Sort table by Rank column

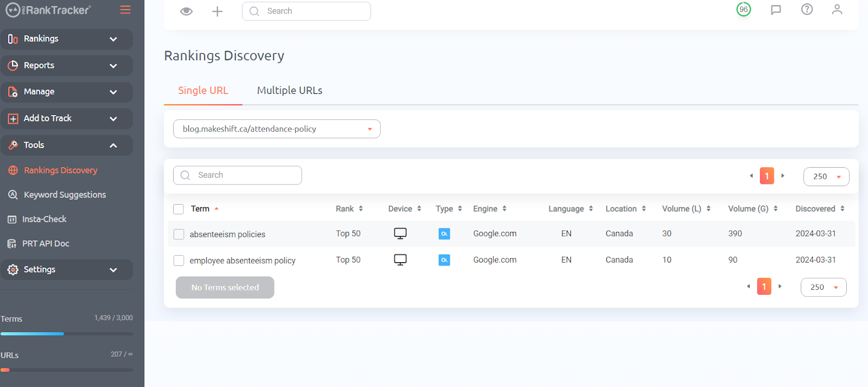[349, 209]
